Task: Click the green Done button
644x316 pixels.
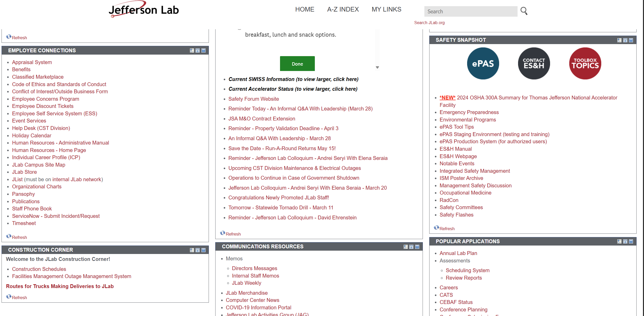Action: [x=297, y=64]
